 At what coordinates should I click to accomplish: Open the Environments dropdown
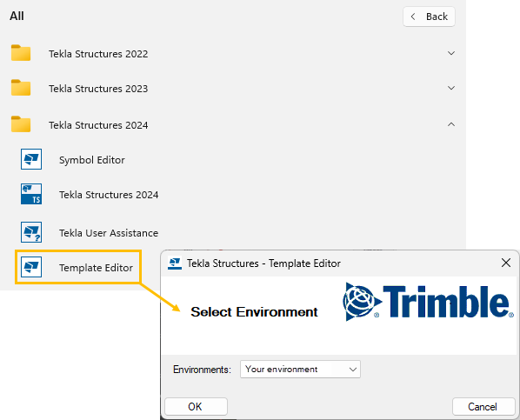click(300, 370)
